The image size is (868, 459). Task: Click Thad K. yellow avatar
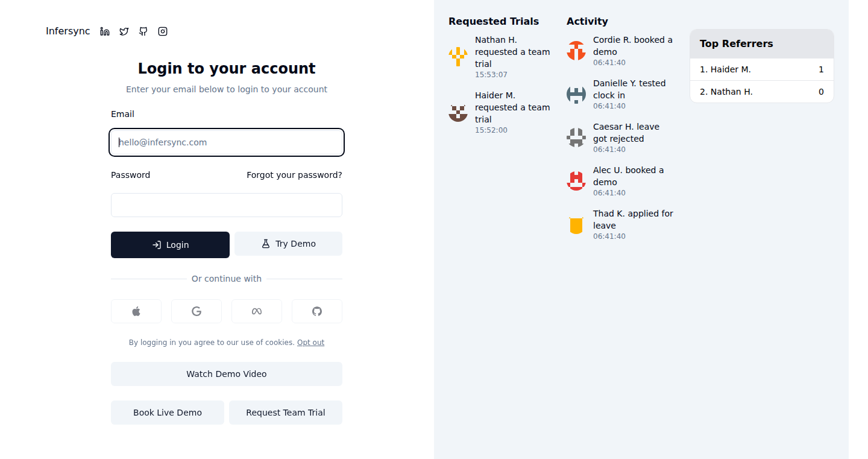click(x=576, y=224)
